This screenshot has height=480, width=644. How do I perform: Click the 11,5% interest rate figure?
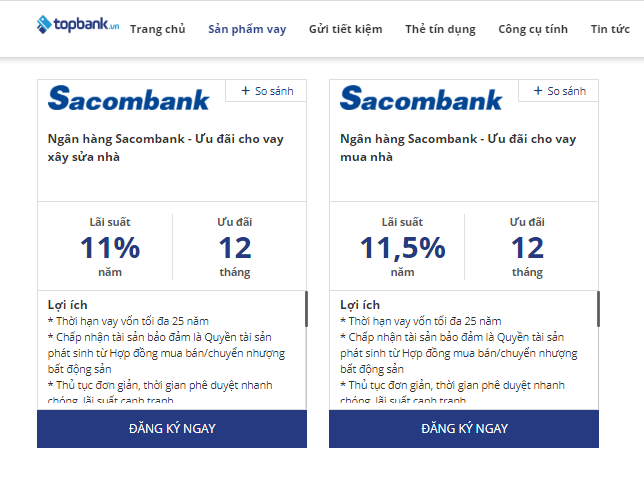click(x=402, y=247)
